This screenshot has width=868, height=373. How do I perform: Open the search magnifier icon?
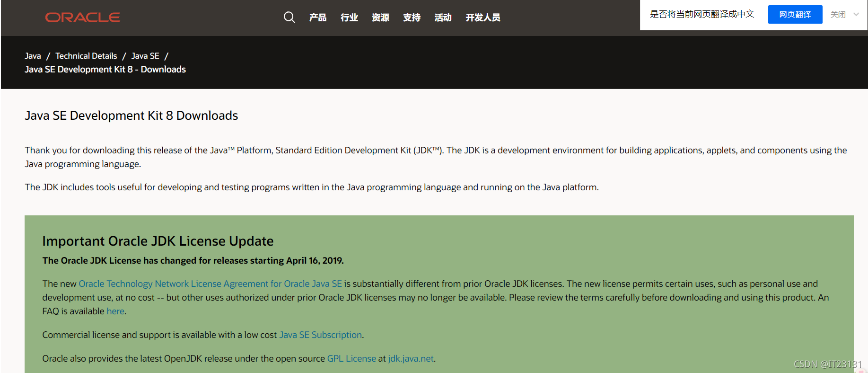click(x=289, y=18)
